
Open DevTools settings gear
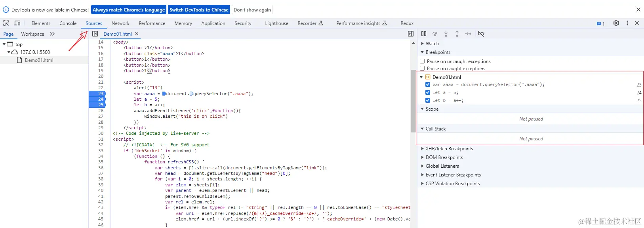[x=616, y=23]
